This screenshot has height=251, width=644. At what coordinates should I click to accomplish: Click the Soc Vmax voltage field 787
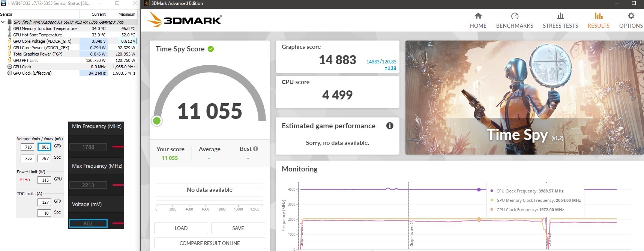pyautogui.click(x=45, y=158)
